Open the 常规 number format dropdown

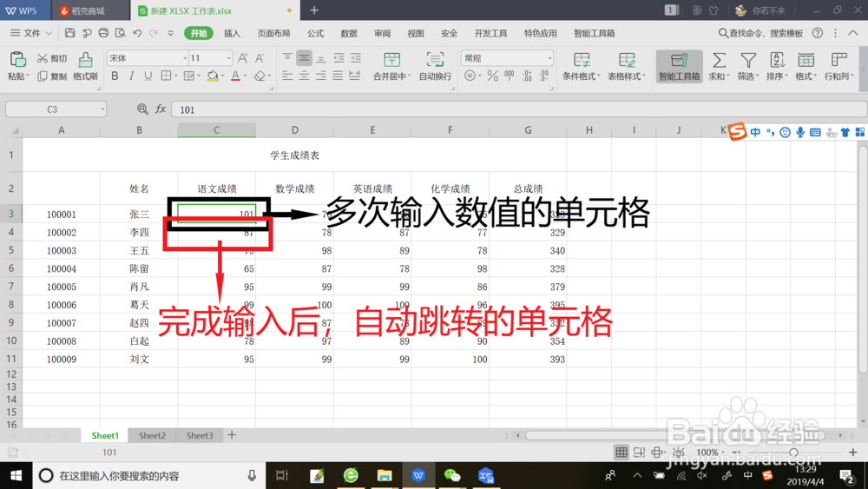click(549, 58)
